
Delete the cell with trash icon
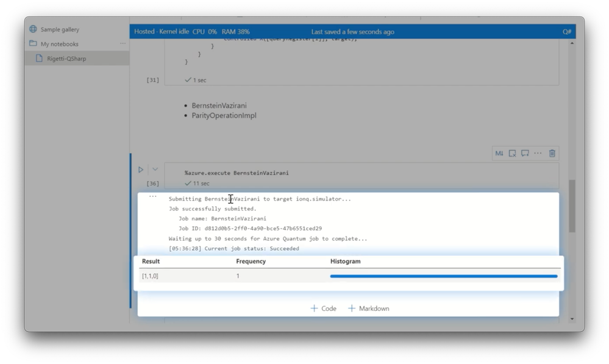point(552,153)
